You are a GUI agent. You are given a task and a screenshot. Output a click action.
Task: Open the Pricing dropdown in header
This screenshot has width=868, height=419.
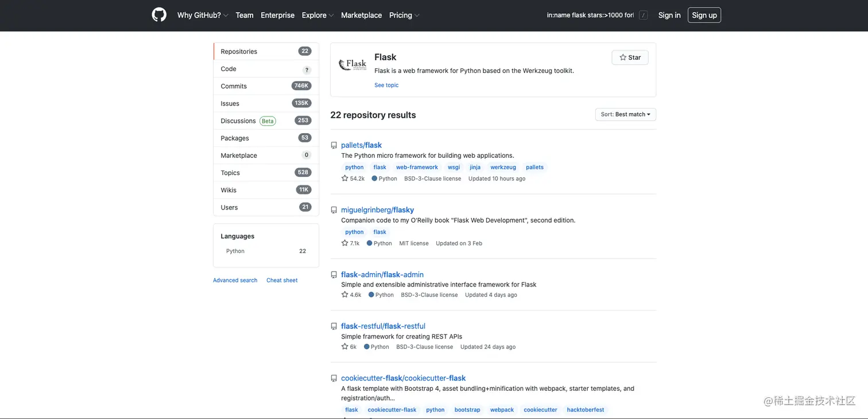(404, 15)
